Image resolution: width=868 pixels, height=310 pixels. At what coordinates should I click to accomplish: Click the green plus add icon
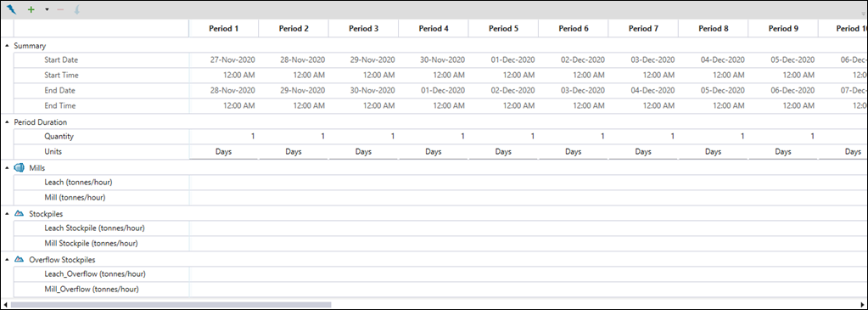click(x=31, y=9)
